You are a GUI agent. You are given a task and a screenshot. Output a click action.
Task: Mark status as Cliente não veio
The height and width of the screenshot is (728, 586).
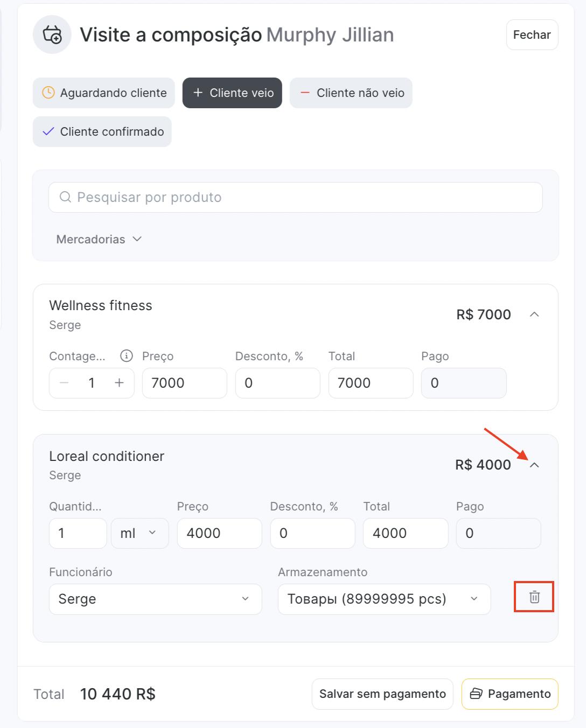351,93
